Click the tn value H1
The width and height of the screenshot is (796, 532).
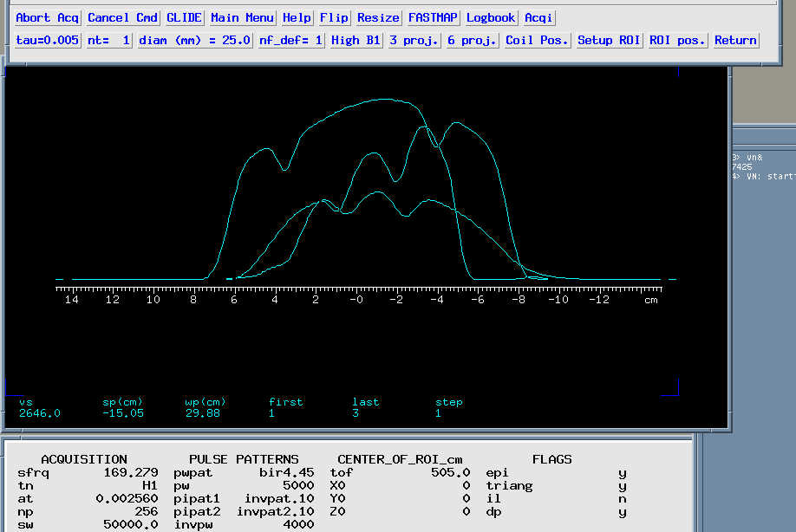point(150,486)
